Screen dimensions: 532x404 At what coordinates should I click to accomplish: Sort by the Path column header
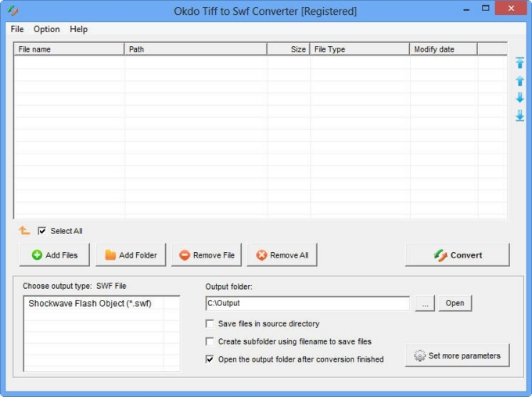196,49
